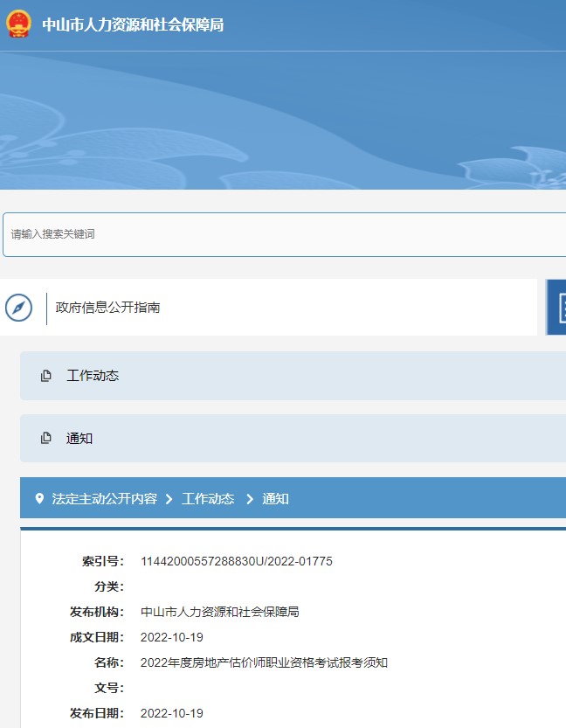Image resolution: width=566 pixels, height=728 pixels.
Task: Select 工作动态 in the breadcrumb bar
Action: point(208,499)
